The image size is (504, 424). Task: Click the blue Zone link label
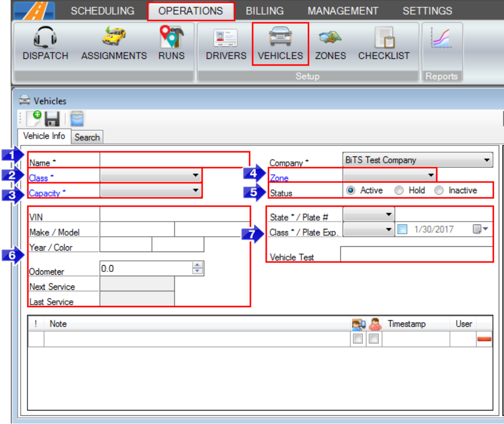(x=279, y=178)
